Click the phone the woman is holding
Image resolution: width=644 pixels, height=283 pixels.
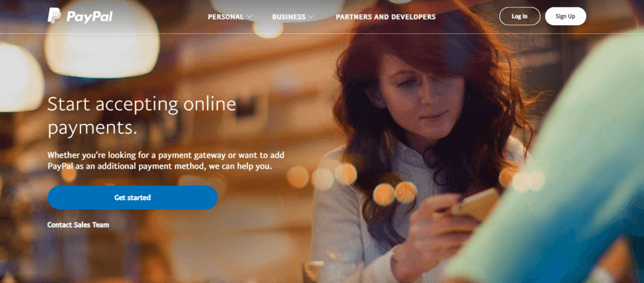(475, 204)
